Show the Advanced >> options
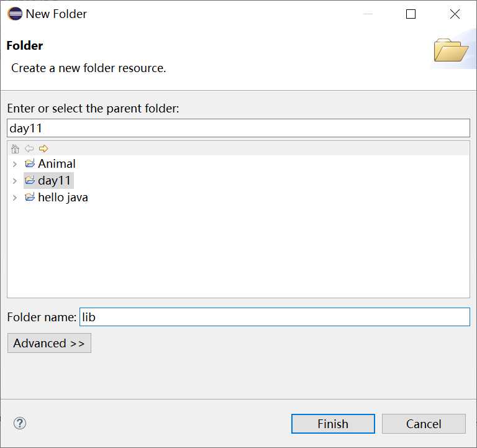Image resolution: width=477 pixels, height=448 pixels. [49, 343]
